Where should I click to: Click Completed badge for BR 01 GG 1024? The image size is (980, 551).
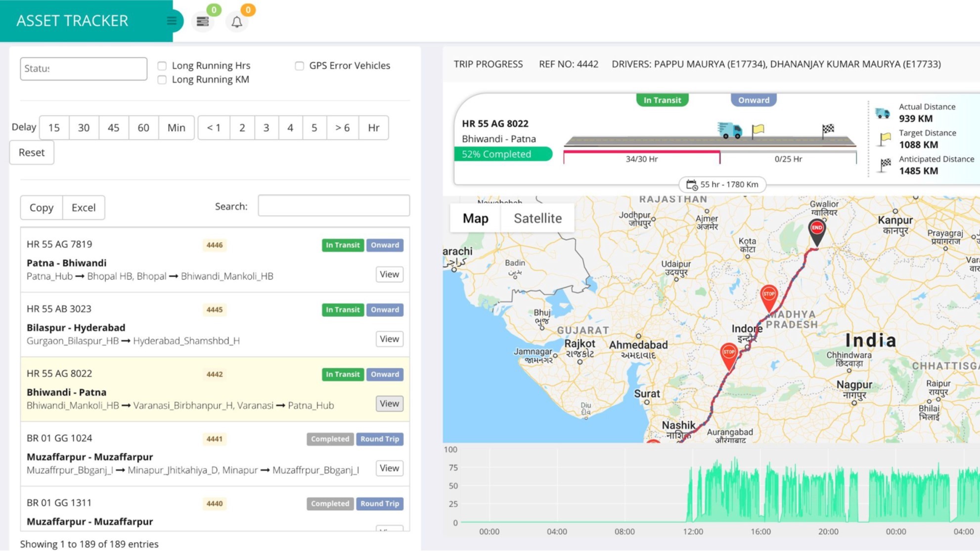pos(330,439)
